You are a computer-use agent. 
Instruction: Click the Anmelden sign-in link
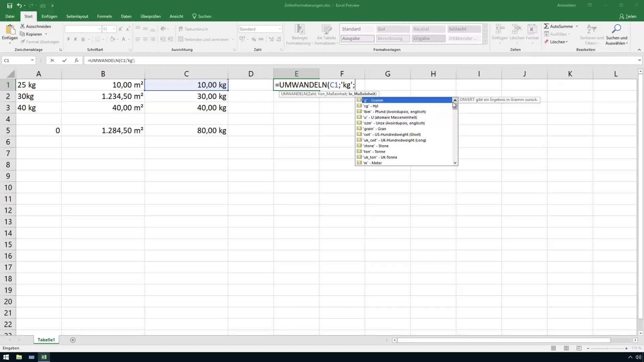pos(566,5)
